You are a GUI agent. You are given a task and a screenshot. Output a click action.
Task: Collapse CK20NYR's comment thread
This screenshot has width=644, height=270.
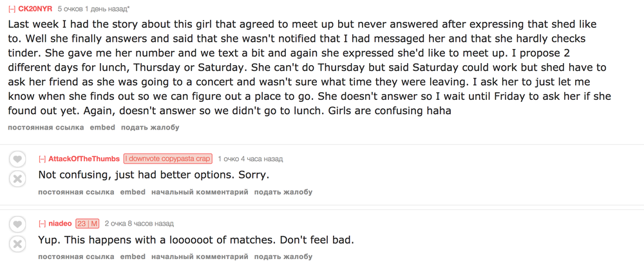pos(12,9)
